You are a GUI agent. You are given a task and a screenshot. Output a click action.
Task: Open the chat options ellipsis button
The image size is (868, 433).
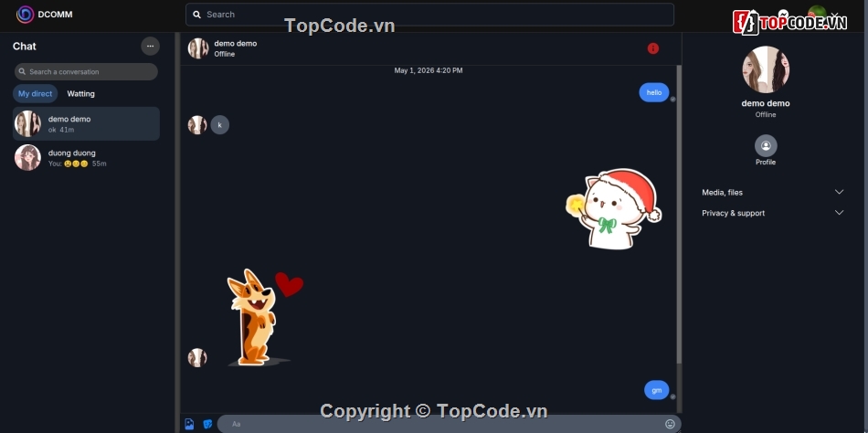[x=150, y=46]
